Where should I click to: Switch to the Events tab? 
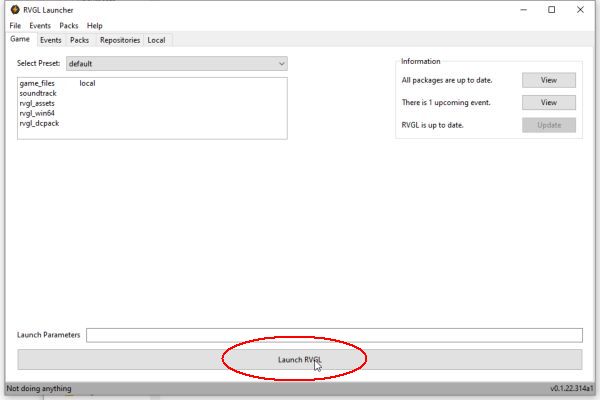(51, 40)
